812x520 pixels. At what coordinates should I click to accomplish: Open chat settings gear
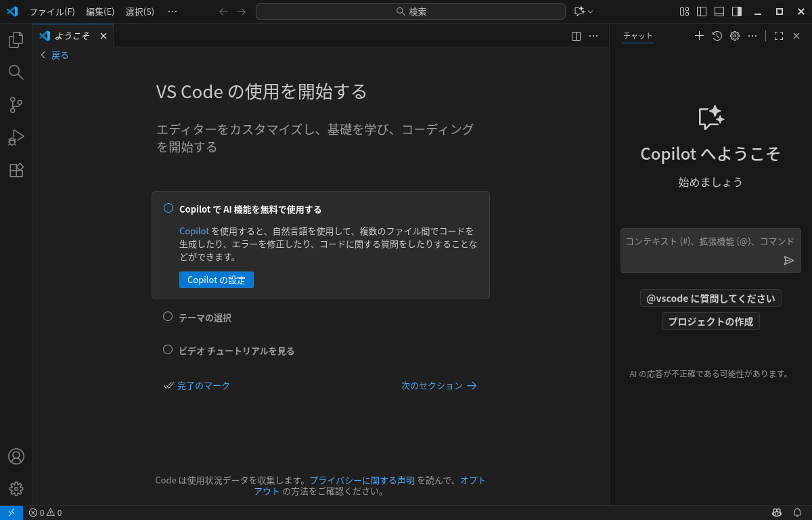(x=735, y=36)
